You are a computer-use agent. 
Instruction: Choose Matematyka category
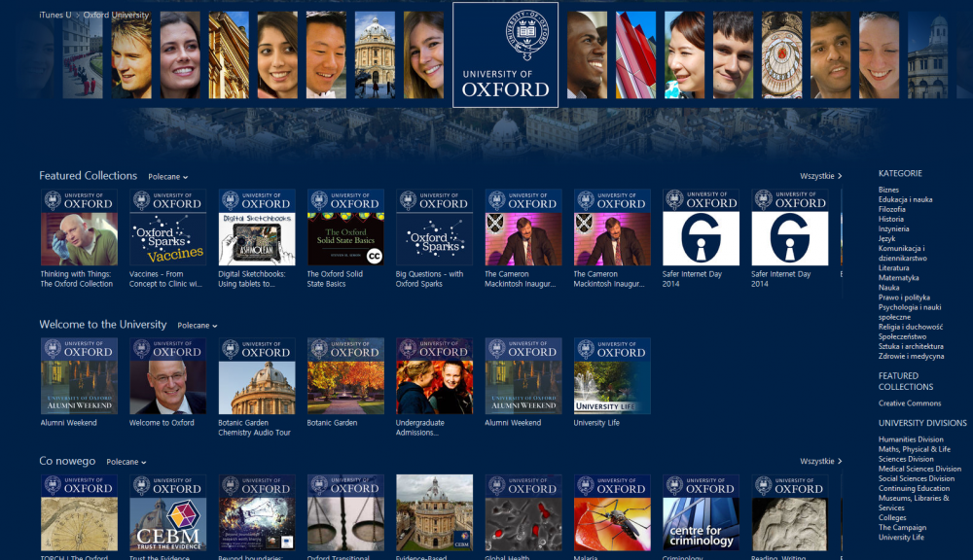pyautogui.click(x=898, y=278)
